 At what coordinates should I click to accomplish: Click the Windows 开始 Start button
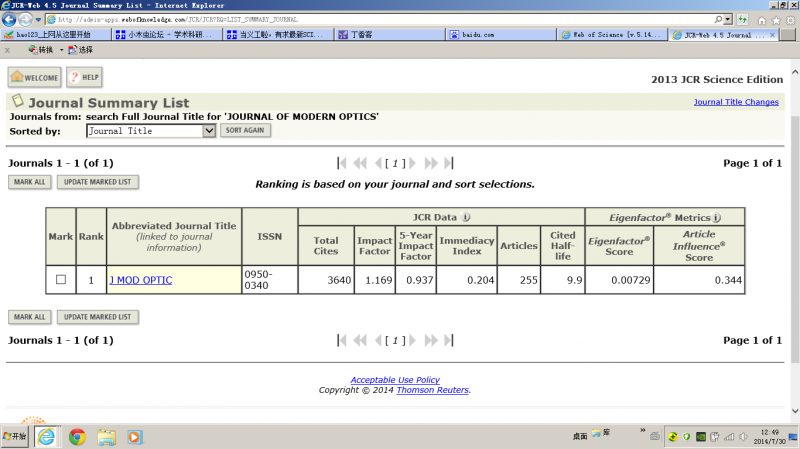click(x=15, y=437)
